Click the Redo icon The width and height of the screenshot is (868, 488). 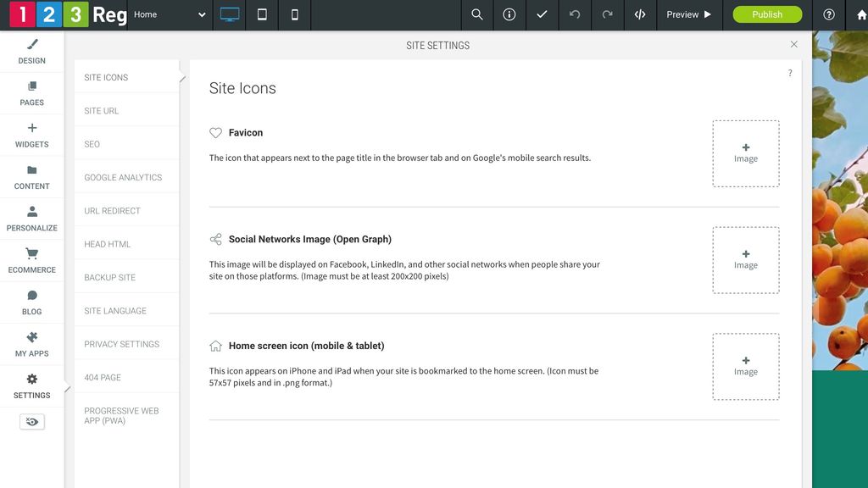[x=607, y=14]
